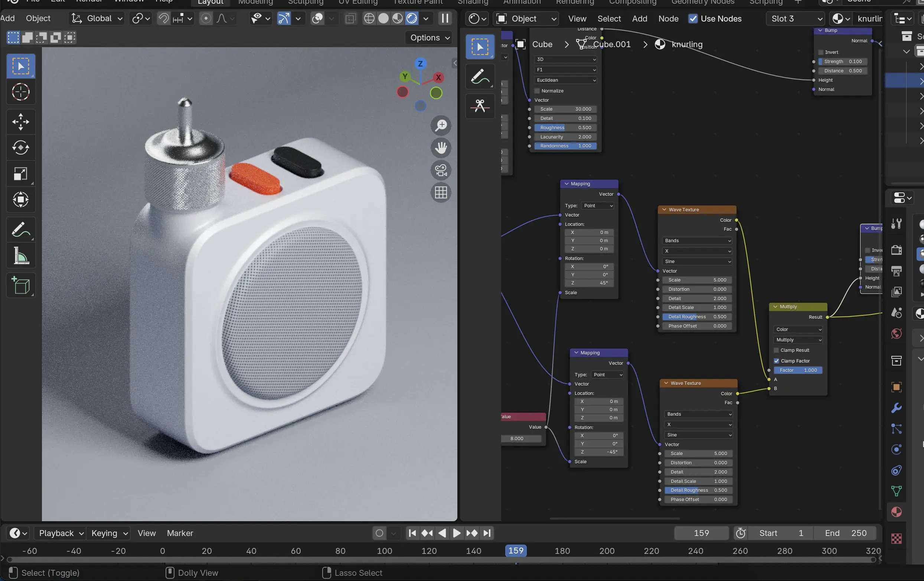The image size is (924, 581).
Task: Toggle the snapping magnet button
Action: click(x=164, y=19)
